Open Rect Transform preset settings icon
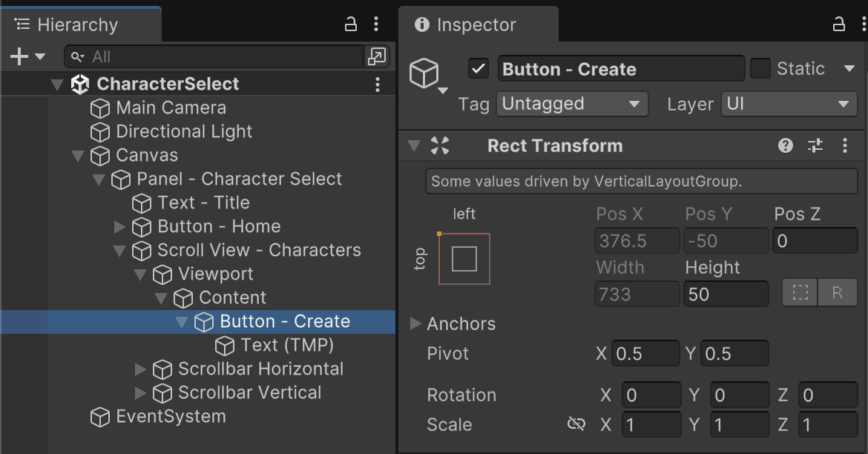Image resolution: width=868 pixels, height=454 pixels. (815, 145)
